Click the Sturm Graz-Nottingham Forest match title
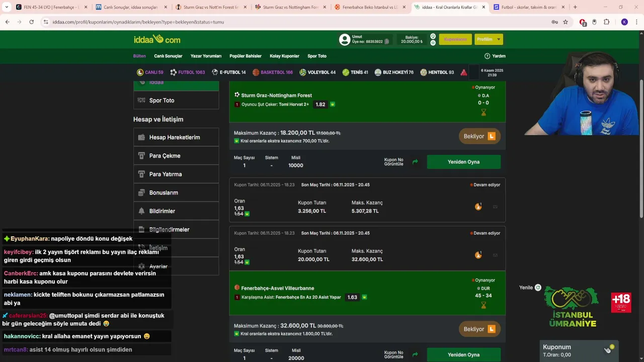The height and width of the screenshot is (362, 644). click(276, 95)
